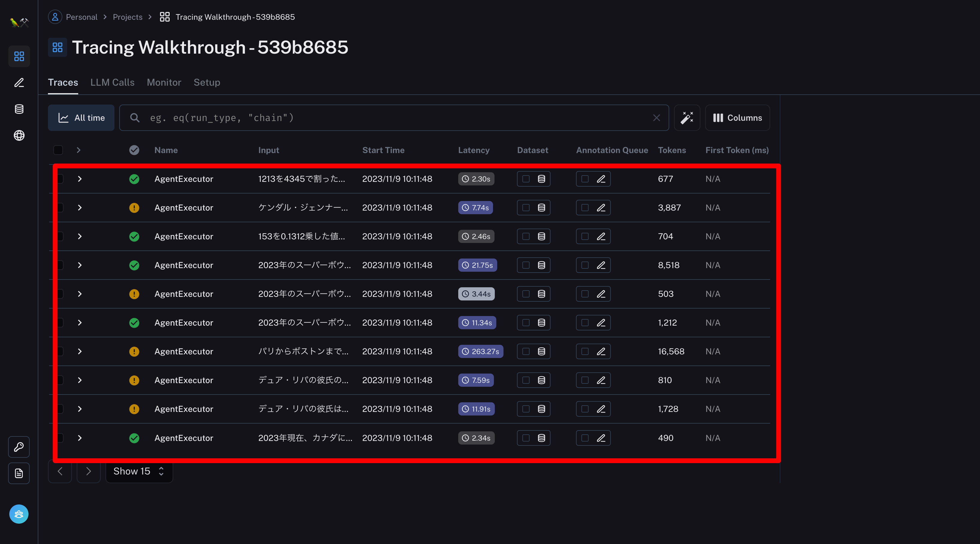
Task: Open the LangSmith parrot logo home
Action: pos(19,22)
